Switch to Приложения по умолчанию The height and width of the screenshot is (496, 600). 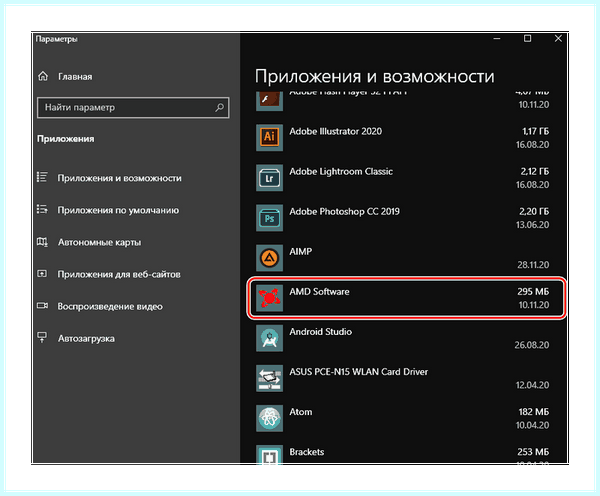[x=118, y=210]
